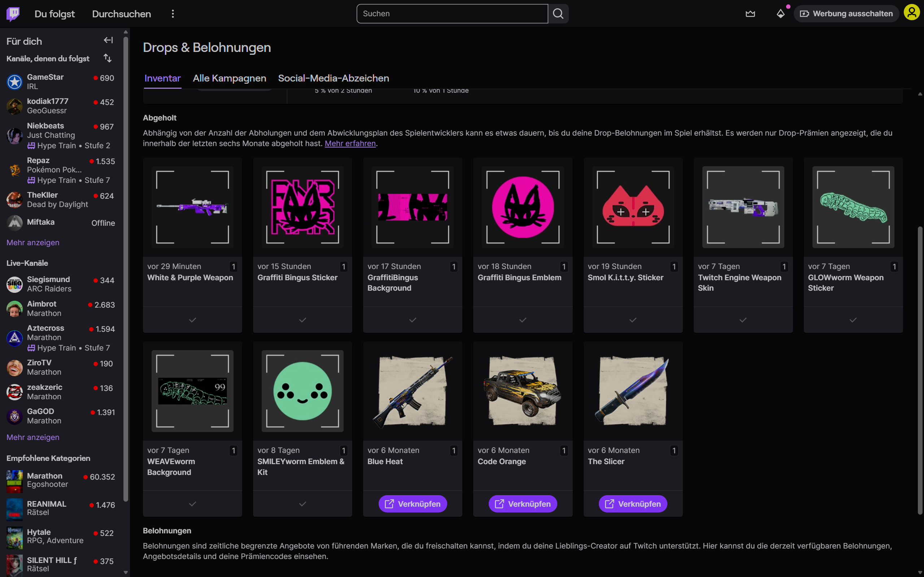The image size is (924, 577).
Task: Click checkmark under White & Purple Weapon
Action: click(x=192, y=320)
